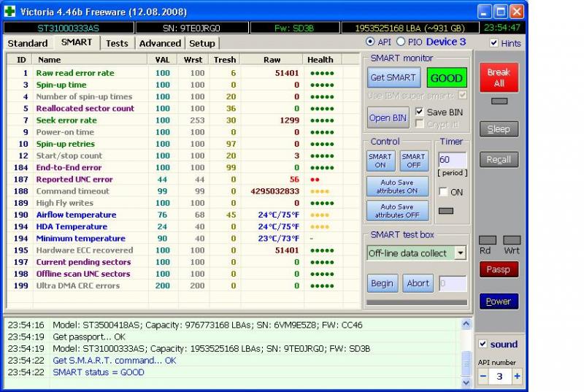Click the red Break All button
Screen dimensions: 584x392
pyautogui.click(x=499, y=77)
